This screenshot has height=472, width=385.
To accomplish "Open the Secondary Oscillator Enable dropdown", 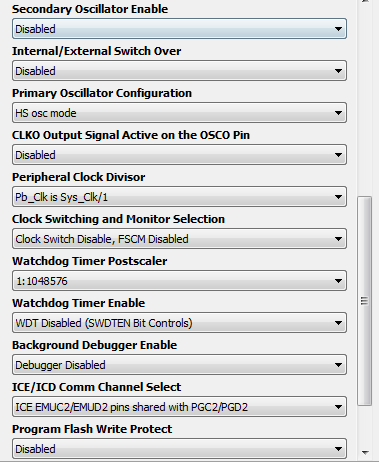I will 179,29.
